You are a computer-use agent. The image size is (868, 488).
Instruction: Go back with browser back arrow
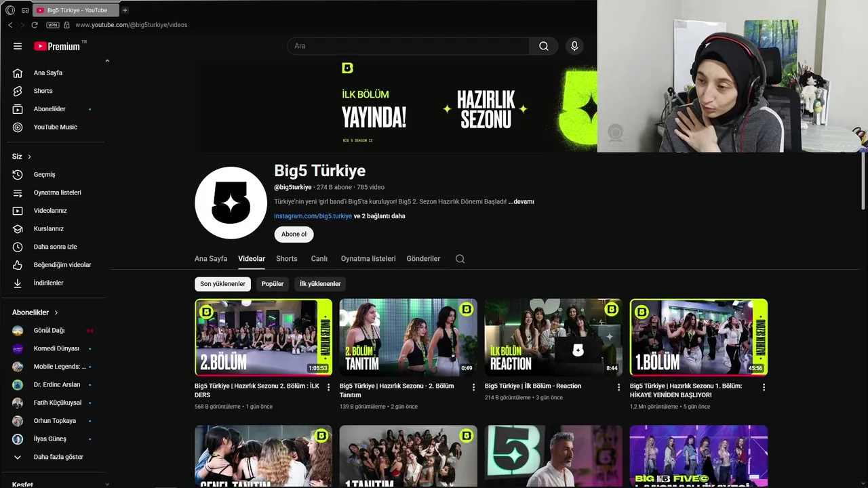point(10,25)
